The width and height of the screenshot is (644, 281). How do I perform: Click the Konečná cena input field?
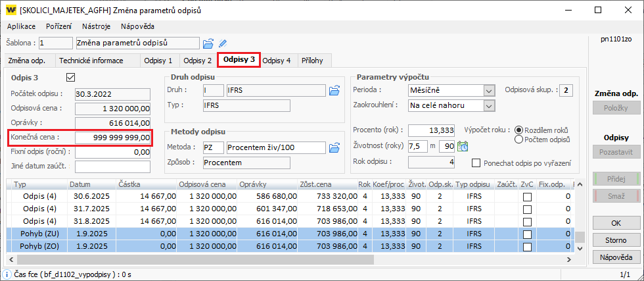113,138
